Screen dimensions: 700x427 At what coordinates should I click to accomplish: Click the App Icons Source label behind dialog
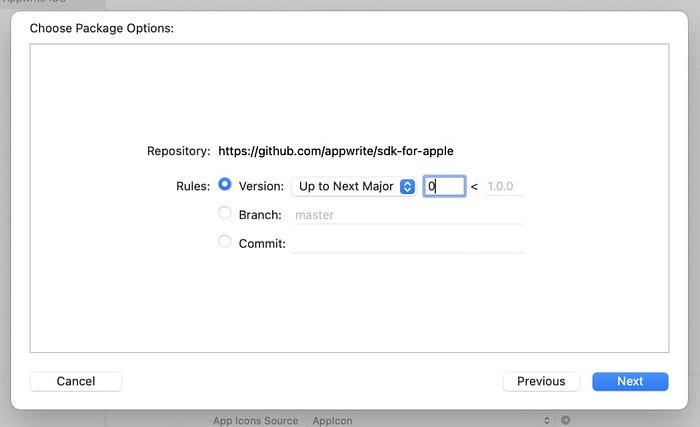pos(255,421)
